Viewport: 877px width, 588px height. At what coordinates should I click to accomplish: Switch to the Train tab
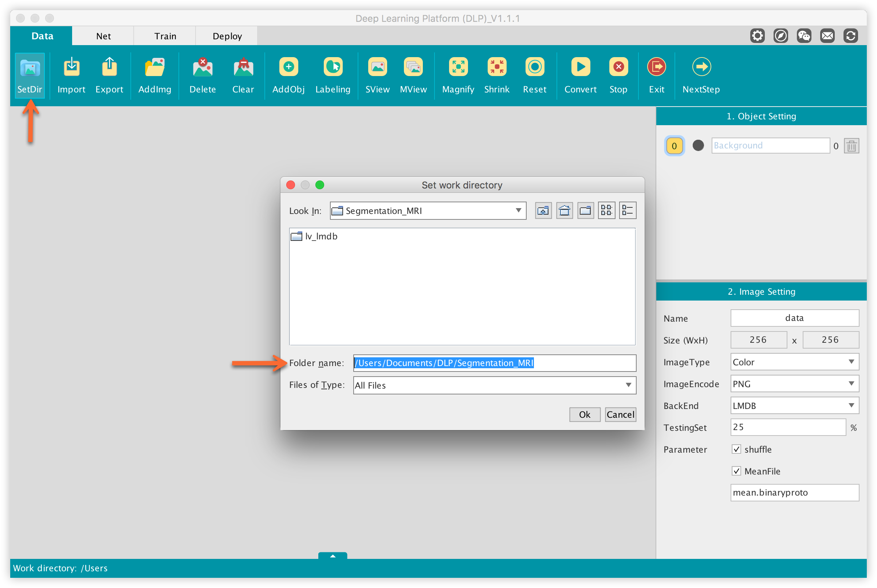click(164, 36)
